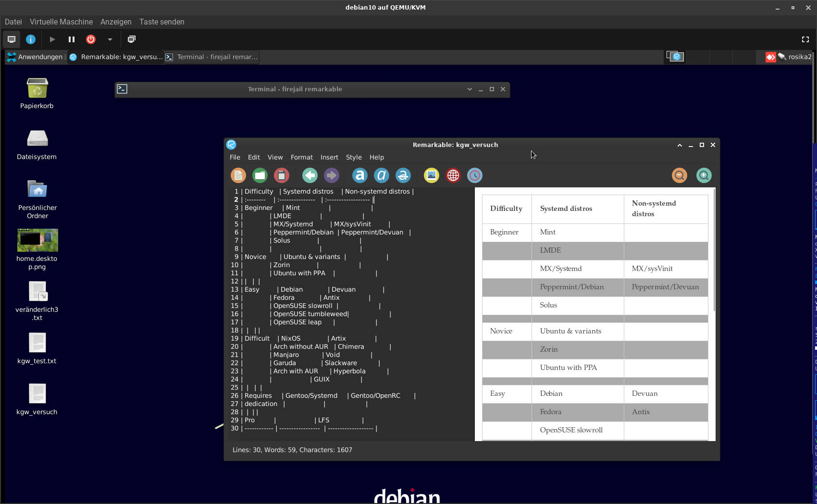
Task: Open a file with the green folder icon
Action: coord(260,175)
